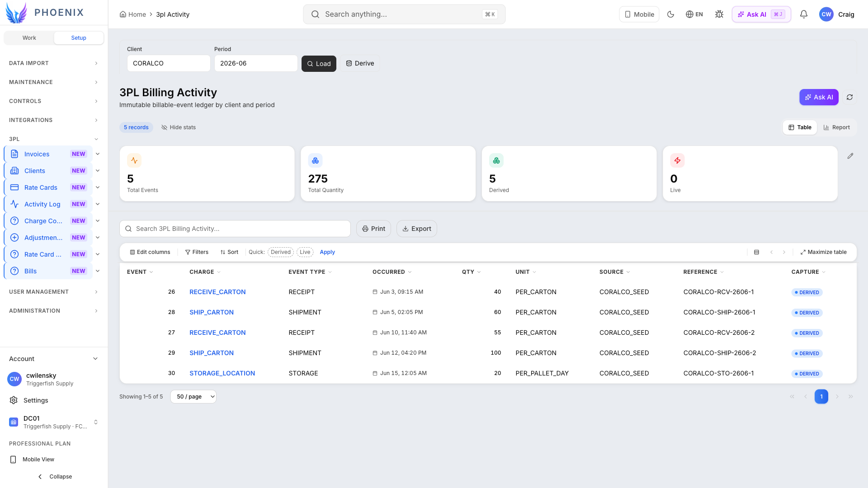Go to Home breadcrumb
Viewport: 868px width, 488px height.
coord(133,14)
